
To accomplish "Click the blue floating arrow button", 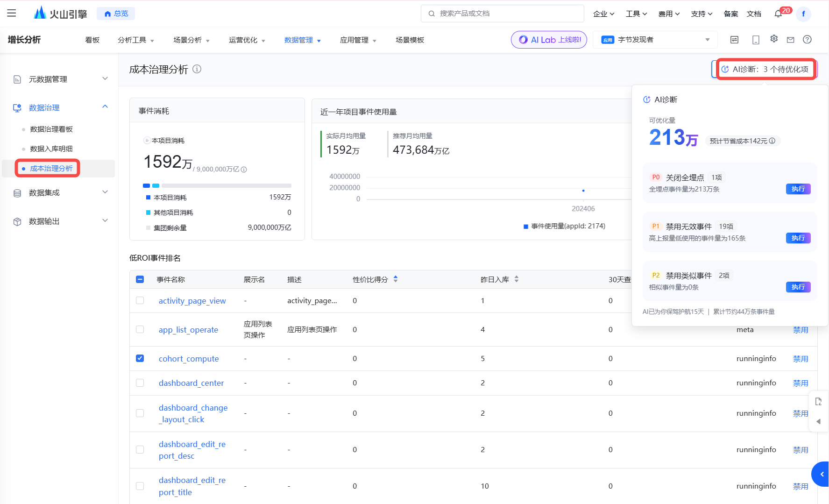I will click(821, 474).
